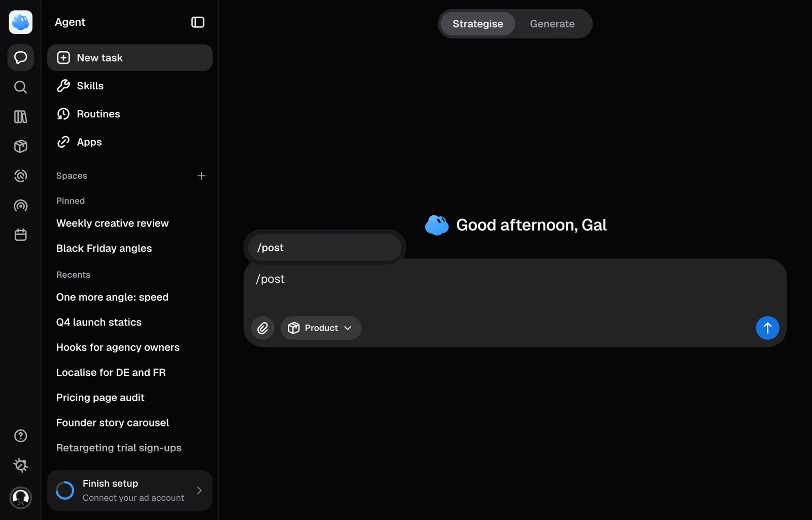Add a new space with plus icon
812x520 pixels.
201,176
